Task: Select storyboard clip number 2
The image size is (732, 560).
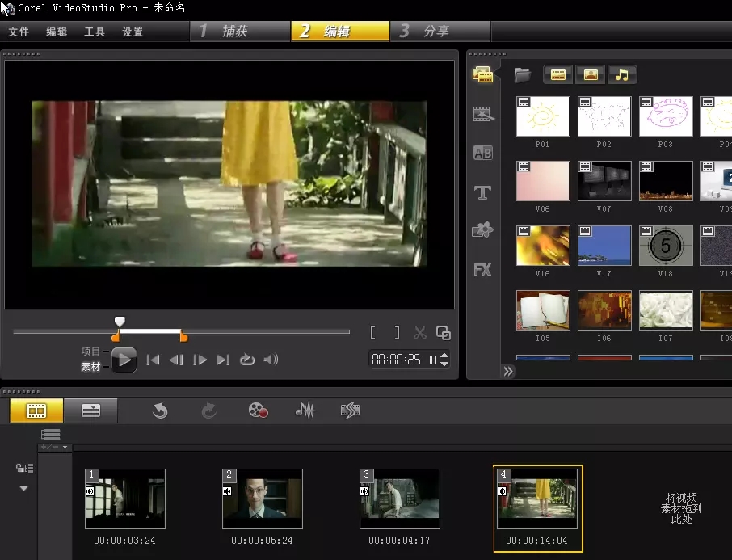Action: pos(263,499)
